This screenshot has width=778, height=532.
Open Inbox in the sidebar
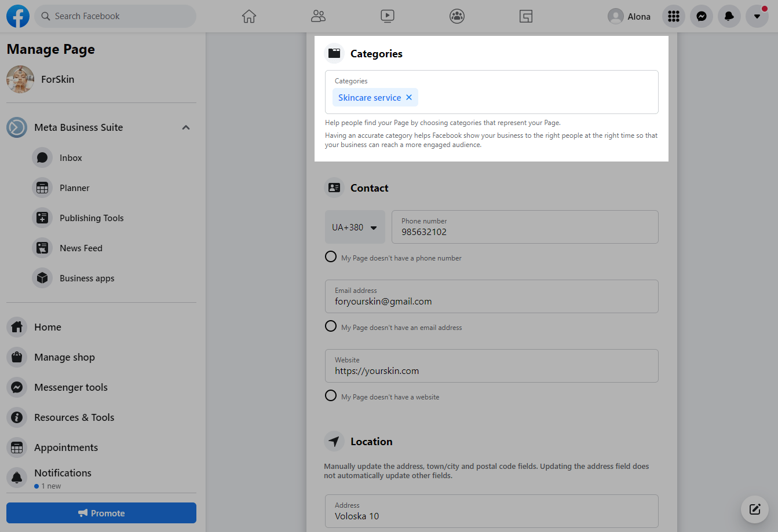click(x=71, y=158)
